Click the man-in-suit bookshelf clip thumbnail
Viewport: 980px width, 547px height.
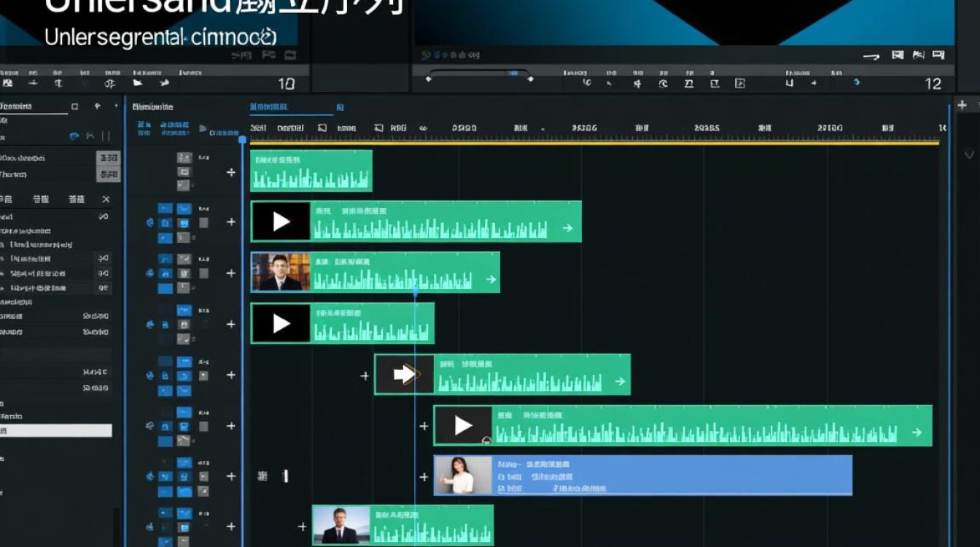(281, 272)
